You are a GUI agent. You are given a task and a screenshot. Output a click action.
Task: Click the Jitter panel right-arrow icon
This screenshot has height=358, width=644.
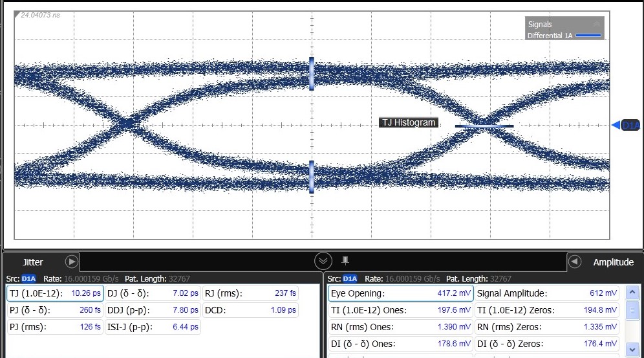(x=71, y=262)
